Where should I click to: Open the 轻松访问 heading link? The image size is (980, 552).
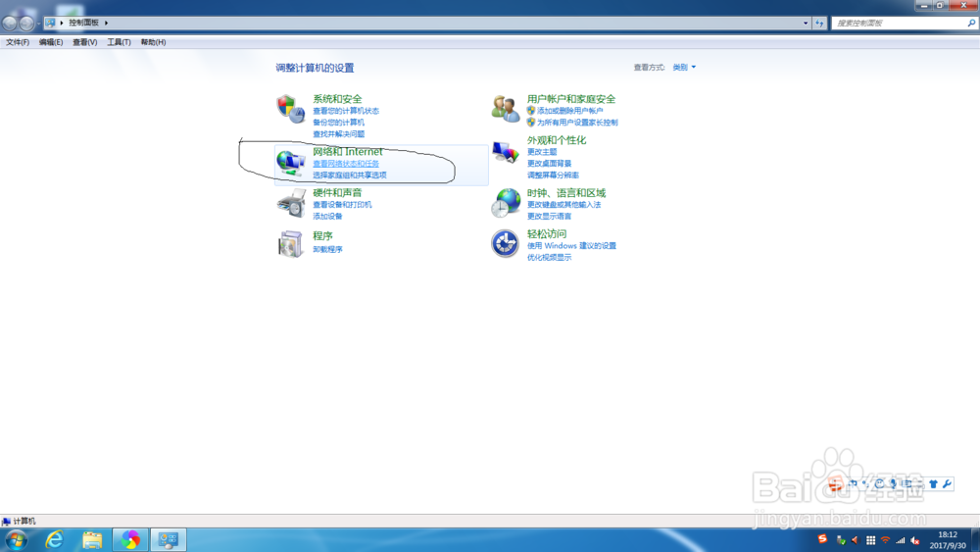[x=547, y=233]
